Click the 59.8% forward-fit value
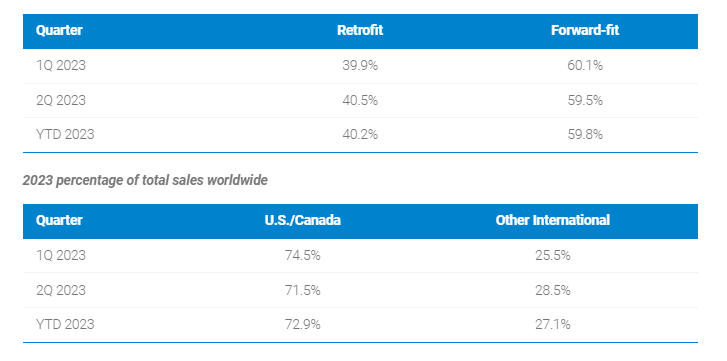 coord(585,135)
